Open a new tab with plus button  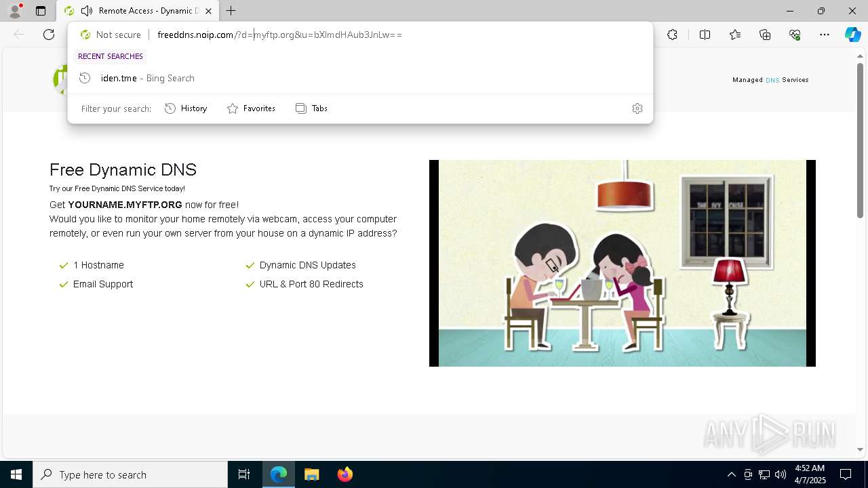pyautogui.click(x=231, y=11)
